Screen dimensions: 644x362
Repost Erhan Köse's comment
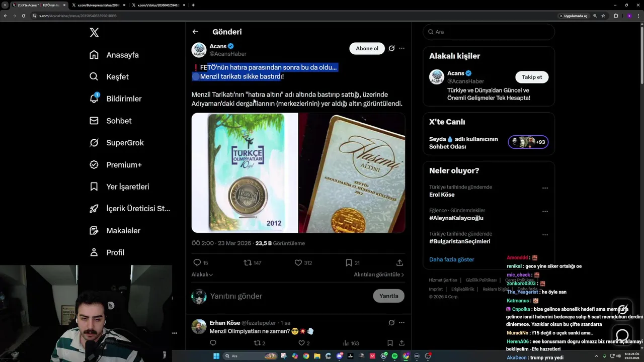(259, 343)
